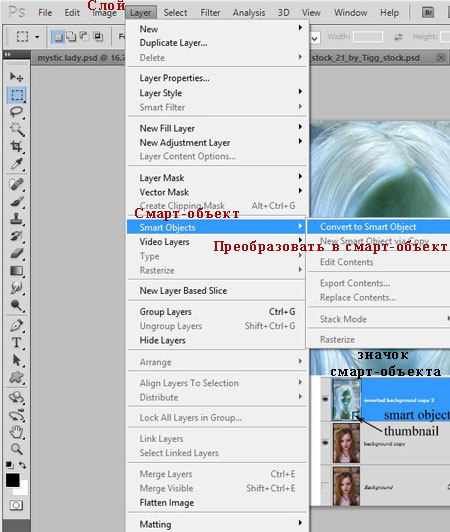Screen dimensions: 450x532
Task: Expand the Matting submenu
Action: (x=217, y=524)
